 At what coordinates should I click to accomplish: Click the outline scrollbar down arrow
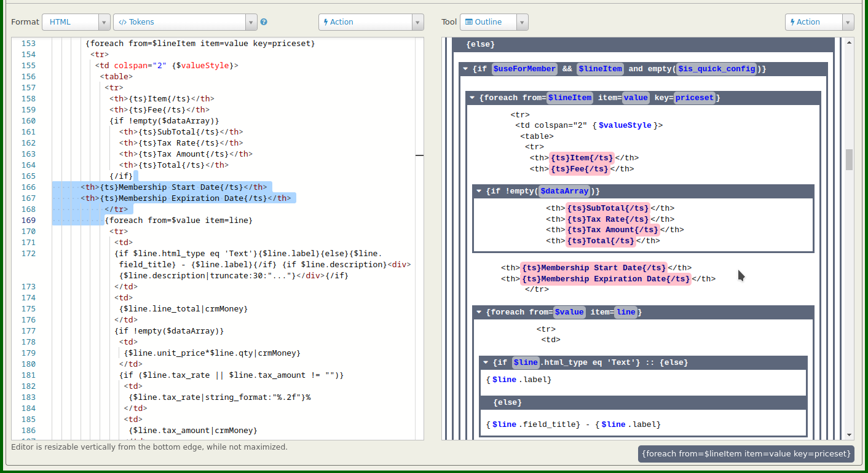pos(849,434)
